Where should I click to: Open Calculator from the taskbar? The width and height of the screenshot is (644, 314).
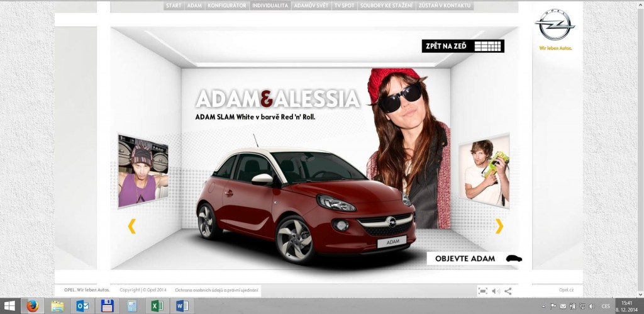132,306
